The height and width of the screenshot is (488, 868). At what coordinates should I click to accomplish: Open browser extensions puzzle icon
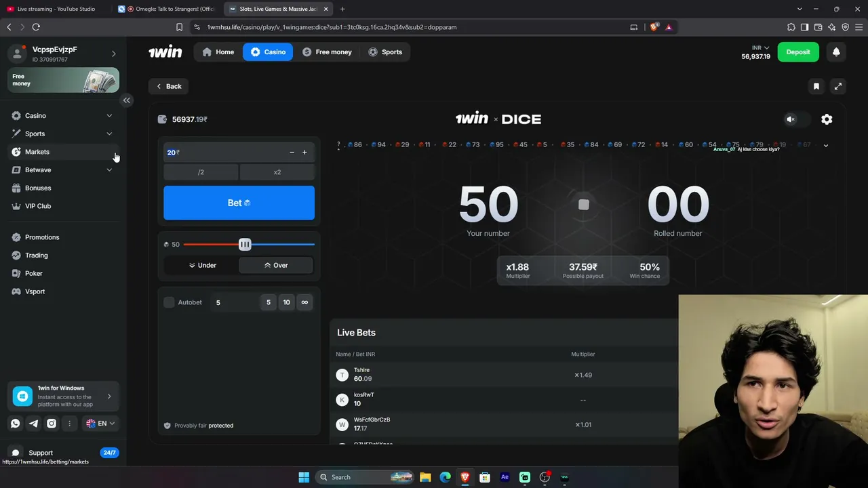point(791,27)
